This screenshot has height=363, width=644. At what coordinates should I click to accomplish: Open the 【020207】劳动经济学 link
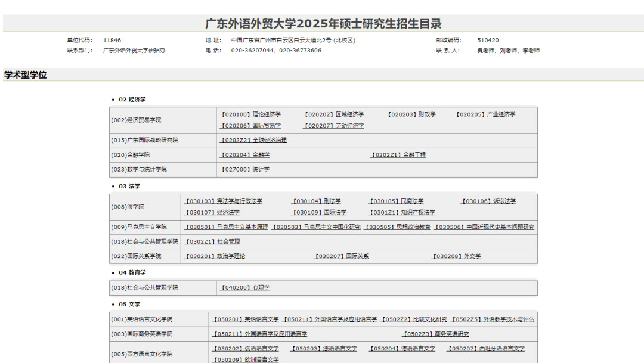333,126
